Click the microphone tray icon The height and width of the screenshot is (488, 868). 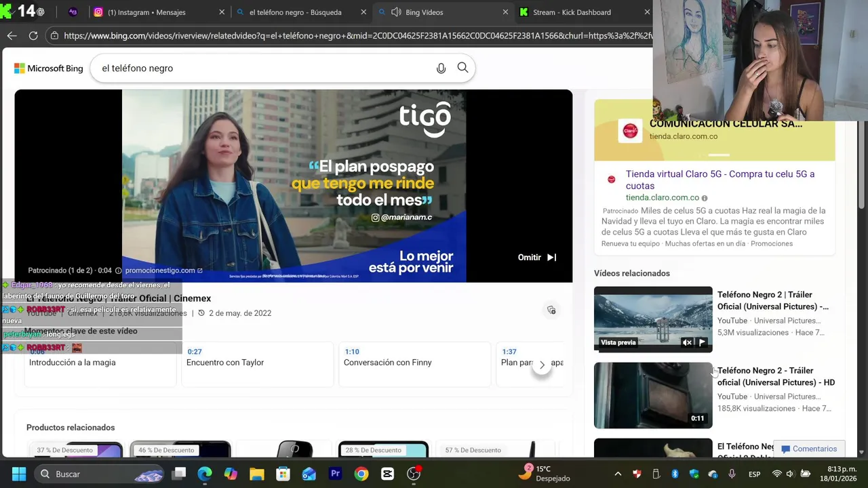click(732, 474)
